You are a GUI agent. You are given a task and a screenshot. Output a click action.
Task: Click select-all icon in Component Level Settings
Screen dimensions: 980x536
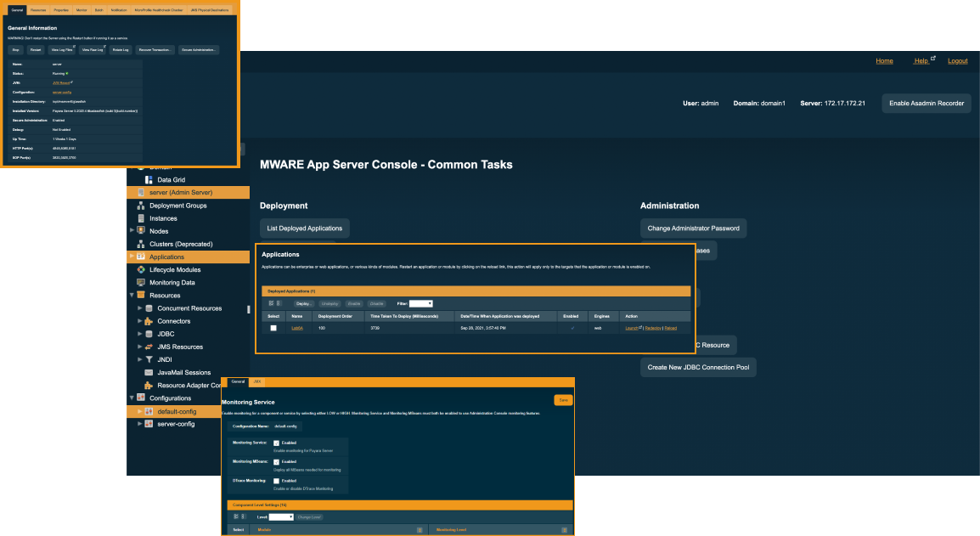(235, 516)
